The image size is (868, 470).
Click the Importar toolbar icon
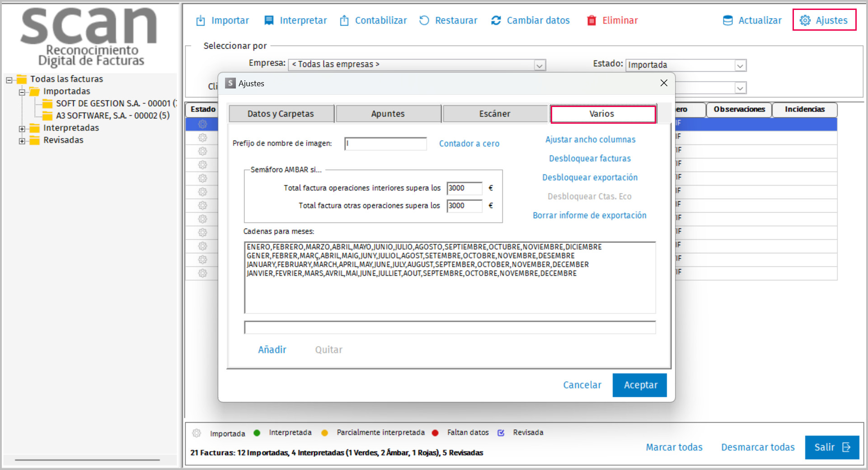click(201, 21)
